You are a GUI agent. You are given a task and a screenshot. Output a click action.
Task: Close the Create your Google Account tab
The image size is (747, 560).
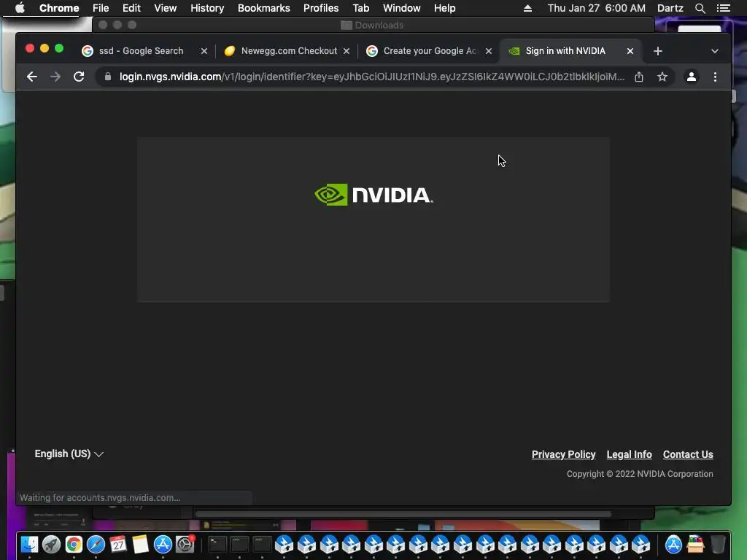tap(488, 51)
